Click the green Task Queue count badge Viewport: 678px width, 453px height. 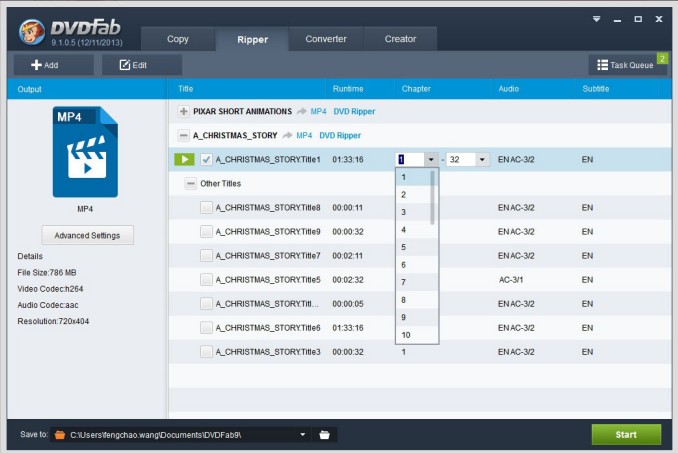point(662,58)
